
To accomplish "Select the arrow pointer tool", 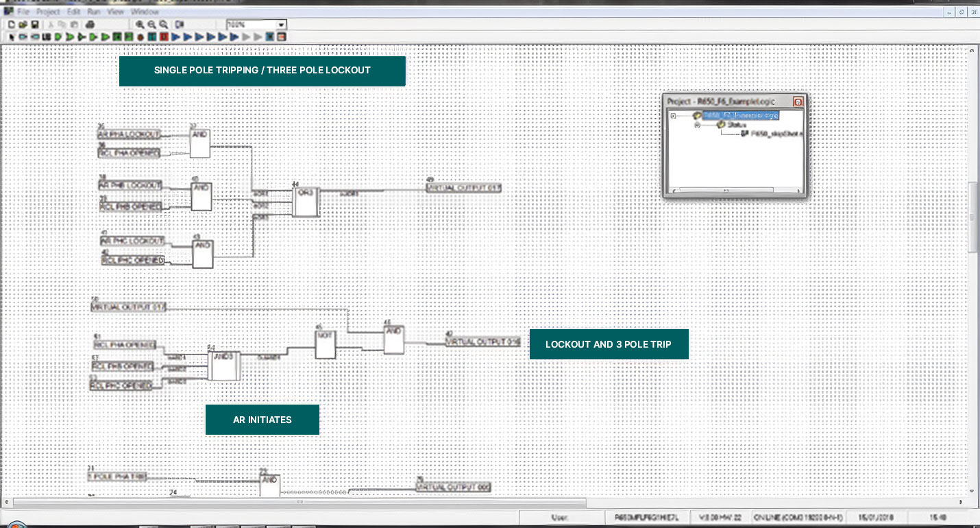I will click(12, 36).
